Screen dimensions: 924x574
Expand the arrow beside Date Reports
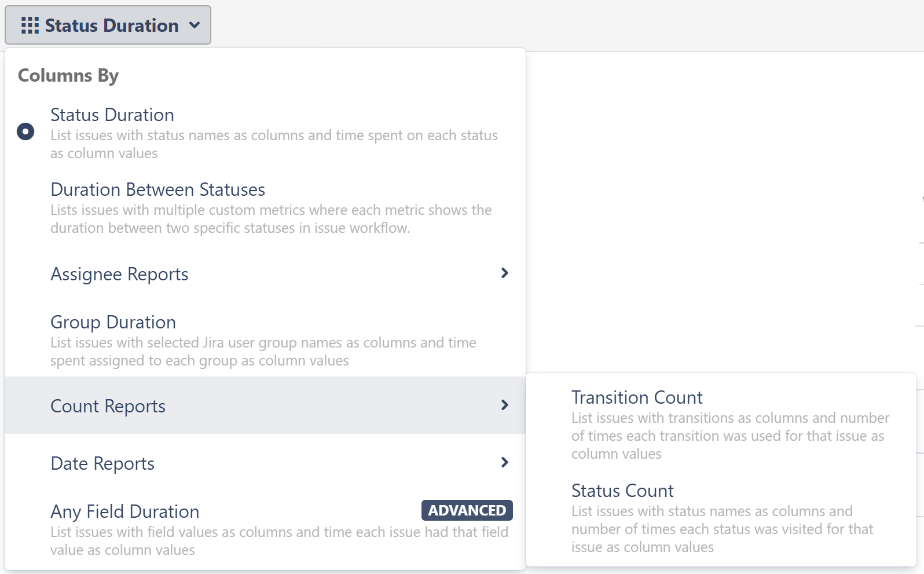pyautogui.click(x=504, y=462)
